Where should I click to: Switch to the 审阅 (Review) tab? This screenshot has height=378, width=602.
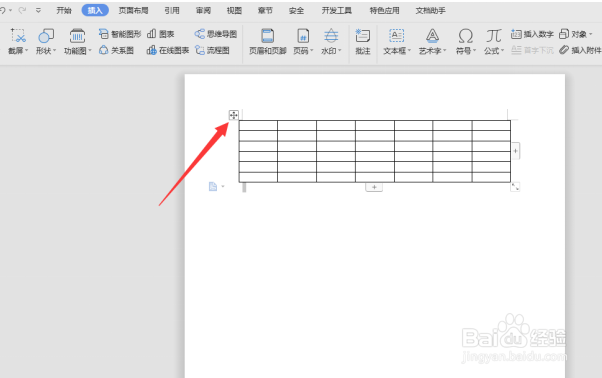[x=203, y=10]
